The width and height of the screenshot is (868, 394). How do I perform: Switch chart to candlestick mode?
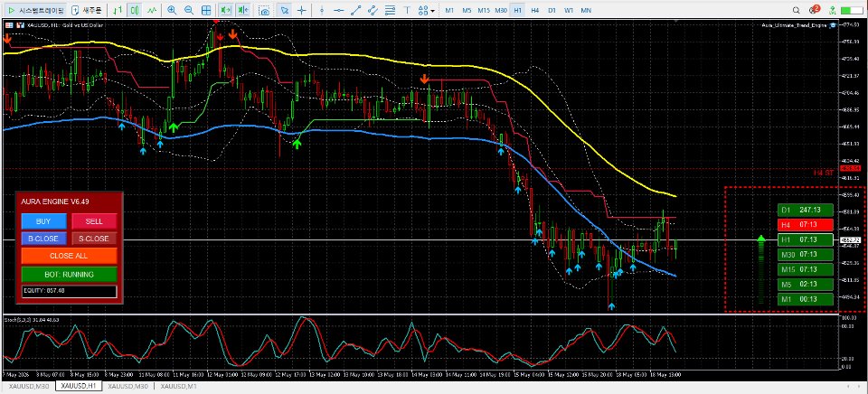click(x=134, y=10)
